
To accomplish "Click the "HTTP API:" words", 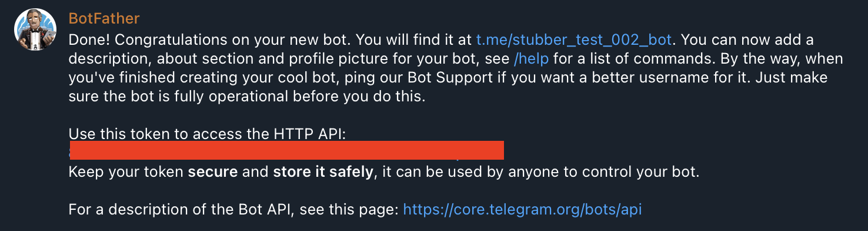I will tap(310, 134).
